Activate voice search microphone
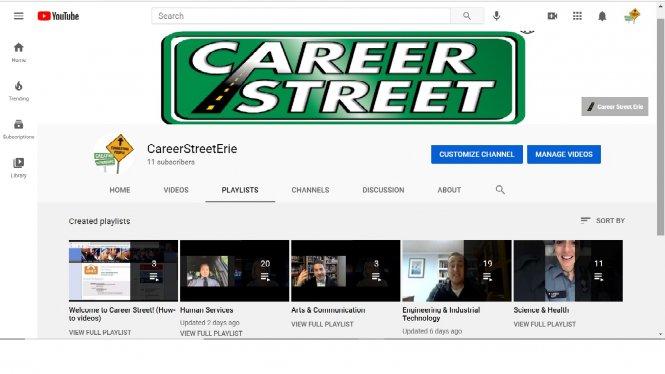This screenshot has height=374, width=665. (496, 16)
